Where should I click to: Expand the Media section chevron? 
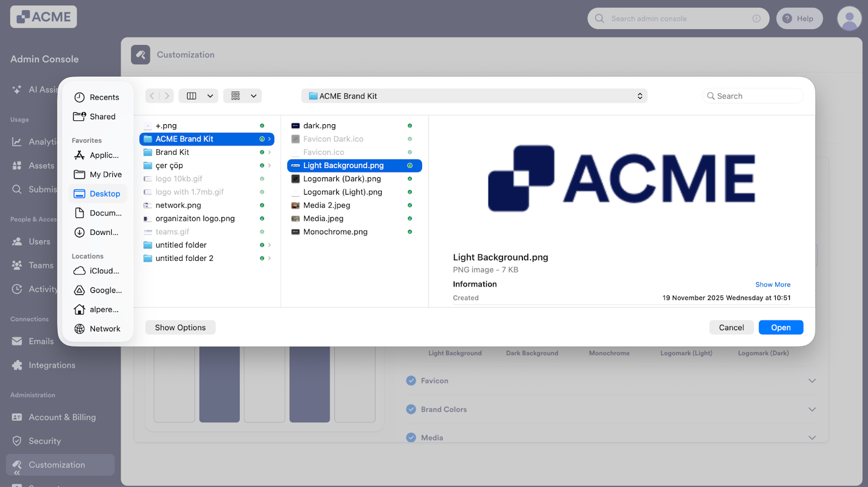(x=812, y=438)
